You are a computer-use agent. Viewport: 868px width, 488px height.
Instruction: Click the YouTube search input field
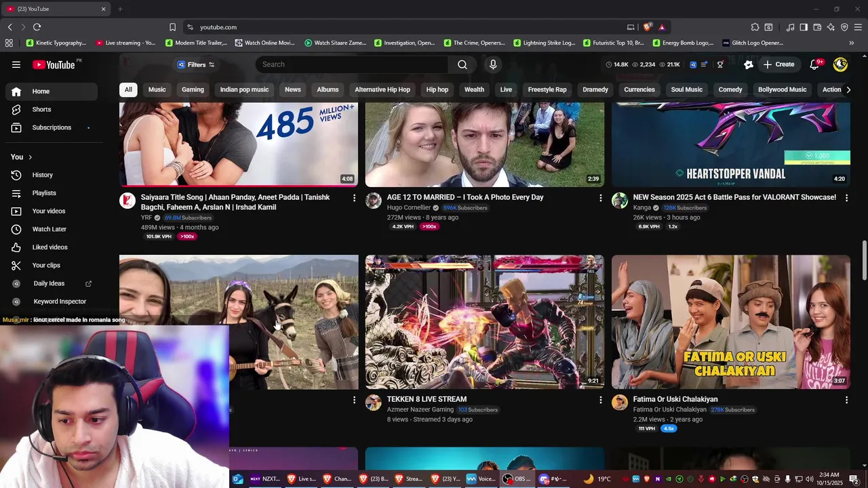click(x=352, y=64)
